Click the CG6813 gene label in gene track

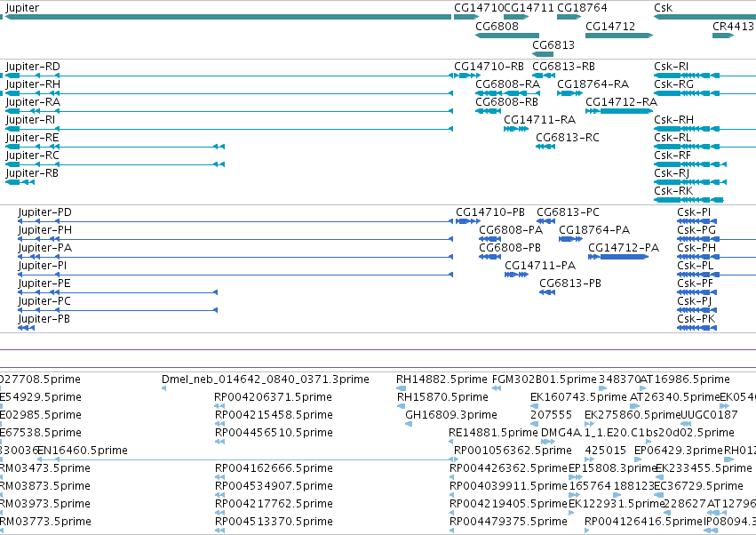(553, 44)
